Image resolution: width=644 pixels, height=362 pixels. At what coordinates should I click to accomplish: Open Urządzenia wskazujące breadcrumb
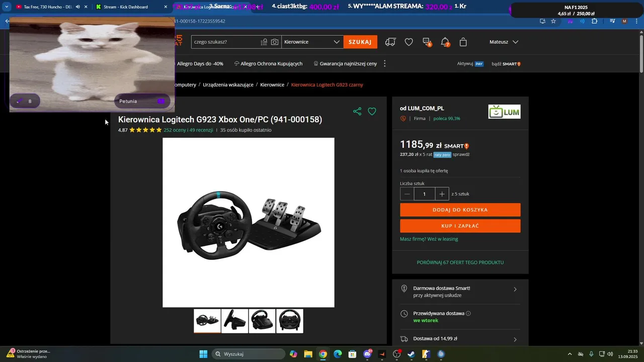228,85
